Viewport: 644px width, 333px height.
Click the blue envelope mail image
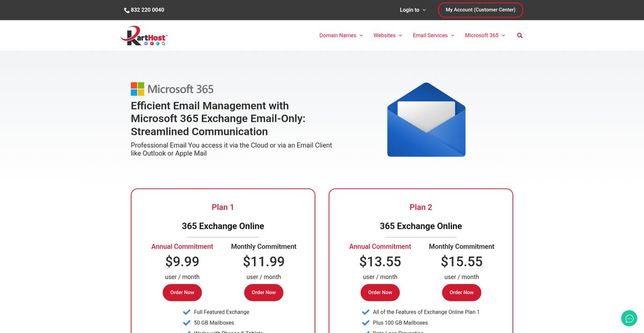tap(426, 120)
